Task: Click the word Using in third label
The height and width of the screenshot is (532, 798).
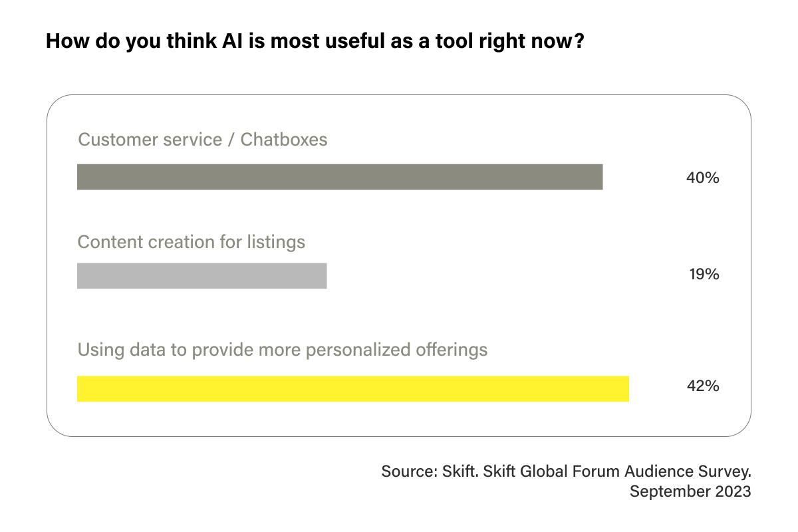Action: pyautogui.click(x=97, y=350)
